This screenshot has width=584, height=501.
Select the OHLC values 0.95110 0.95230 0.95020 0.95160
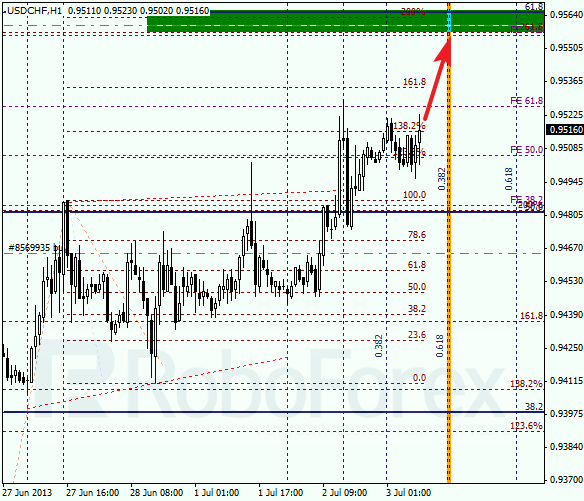pos(139,11)
